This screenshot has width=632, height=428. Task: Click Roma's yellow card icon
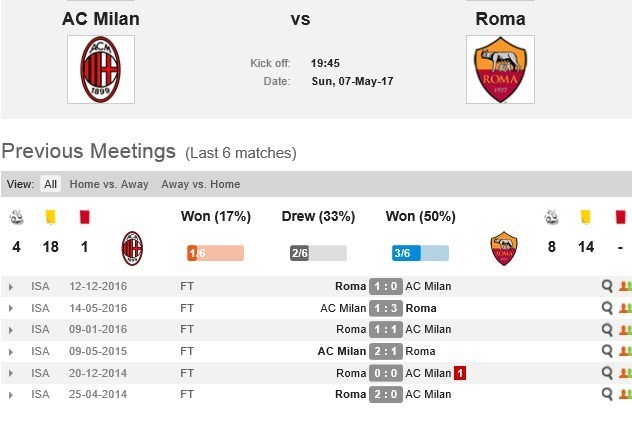(587, 217)
